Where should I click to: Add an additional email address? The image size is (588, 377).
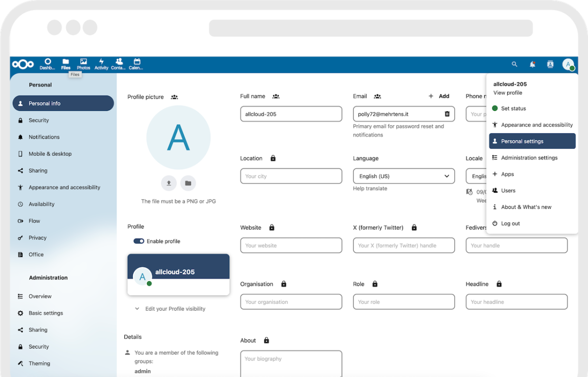[439, 96]
